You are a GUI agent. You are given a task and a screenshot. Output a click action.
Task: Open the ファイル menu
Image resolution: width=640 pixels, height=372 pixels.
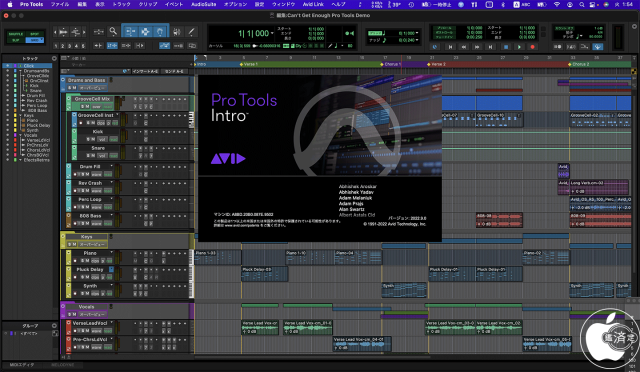pos(60,4)
